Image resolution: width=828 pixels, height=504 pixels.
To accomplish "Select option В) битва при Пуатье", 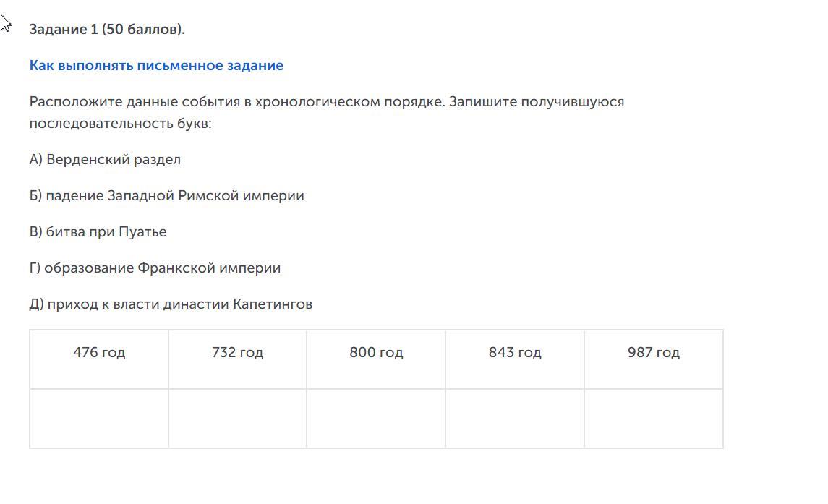I will click(x=98, y=232).
